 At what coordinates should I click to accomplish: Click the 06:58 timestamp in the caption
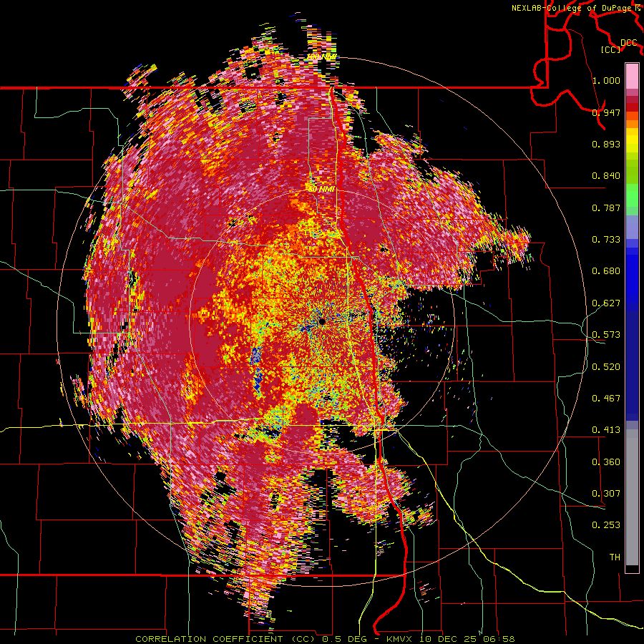tap(499, 639)
